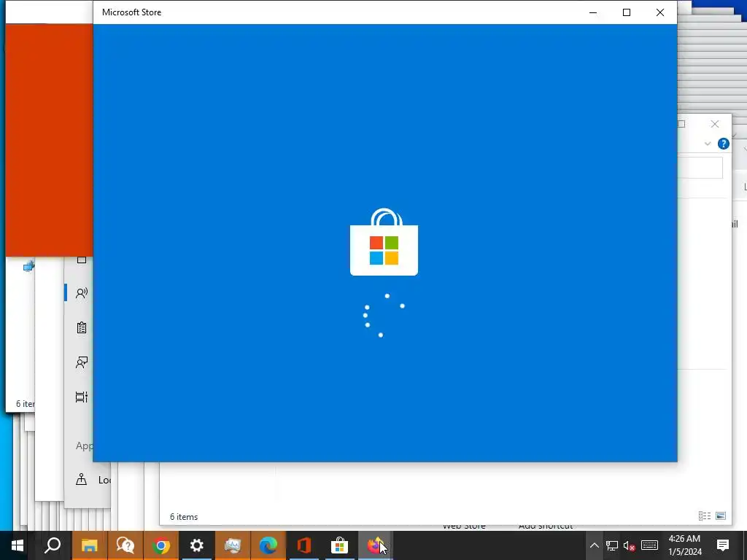Expand the File Explorer ribbon chevron

708,144
